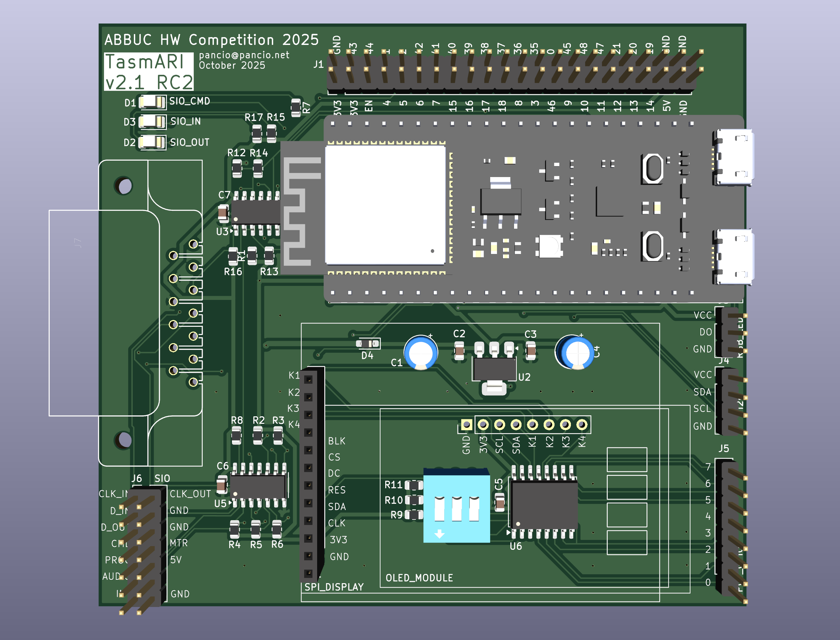The width and height of the screenshot is (840, 640).
Task: Select the lower micro-USB port
Action: tap(734, 257)
